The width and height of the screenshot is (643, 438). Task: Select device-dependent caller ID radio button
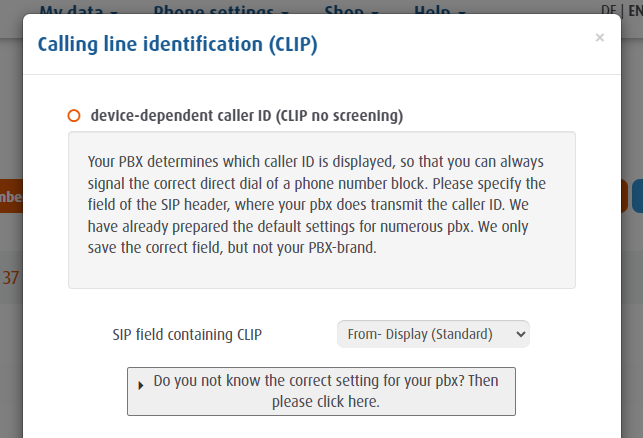point(74,116)
